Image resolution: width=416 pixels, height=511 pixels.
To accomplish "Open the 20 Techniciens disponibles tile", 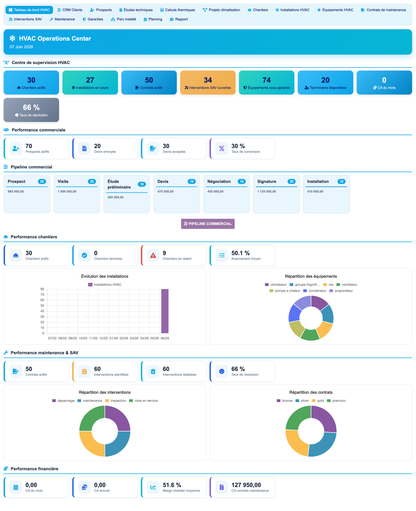I will [x=325, y=82].
